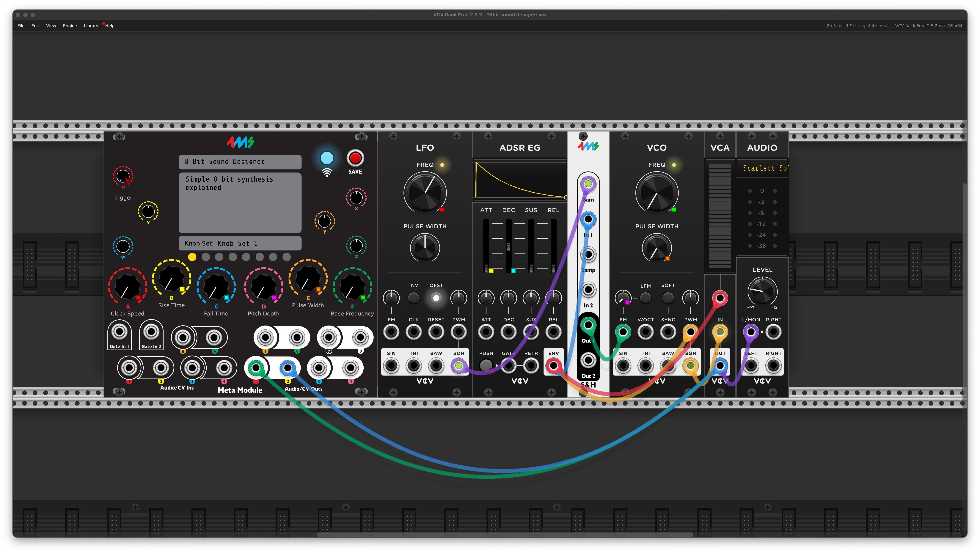Viewport: 980px width, 553px height.
Task: Select the second knob set dot
Action: click(206, 257)
